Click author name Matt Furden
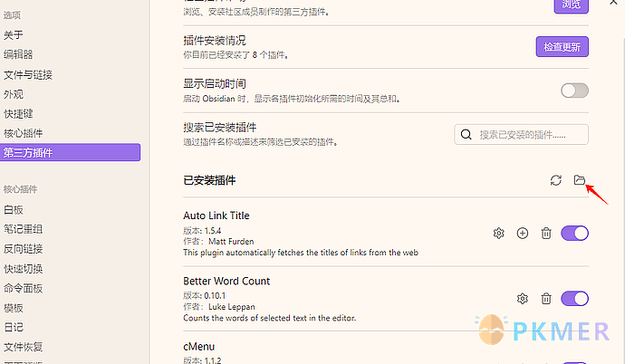The image size is (625, 364). pyautogui.click(x=231, y=242)
